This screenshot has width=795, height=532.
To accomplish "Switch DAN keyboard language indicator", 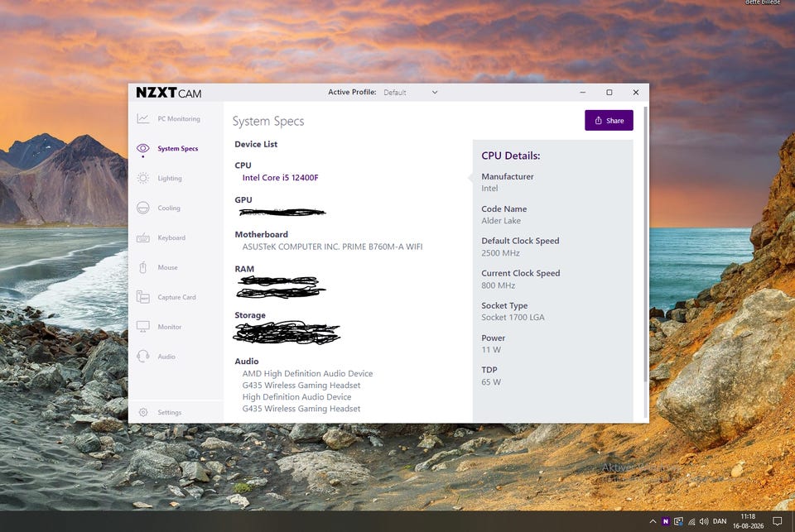I will (x=720, y=521).
